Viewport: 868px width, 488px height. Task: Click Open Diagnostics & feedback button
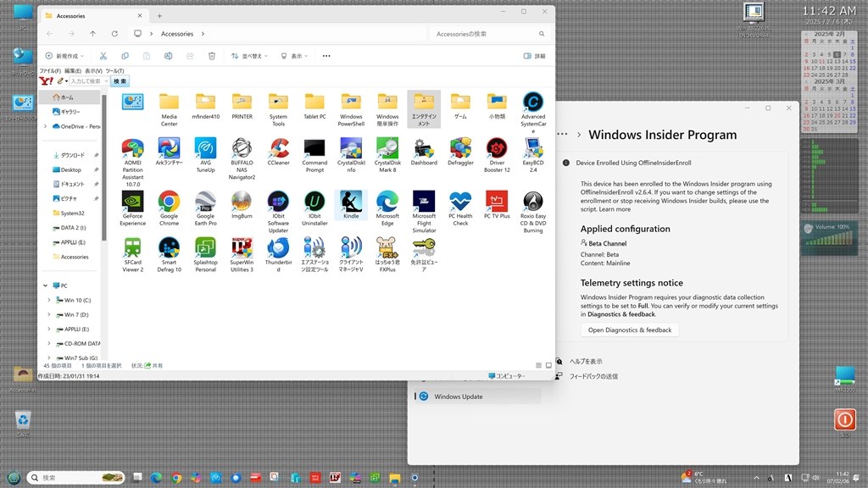coord(630,330)
